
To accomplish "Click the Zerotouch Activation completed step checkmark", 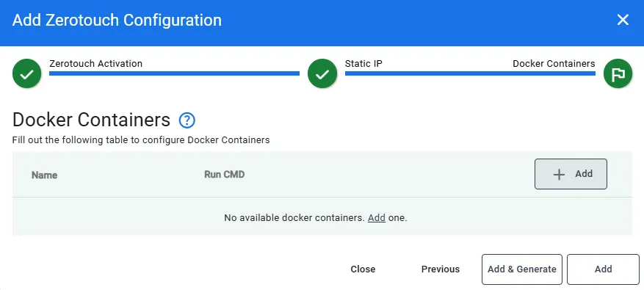I will 26,74.
